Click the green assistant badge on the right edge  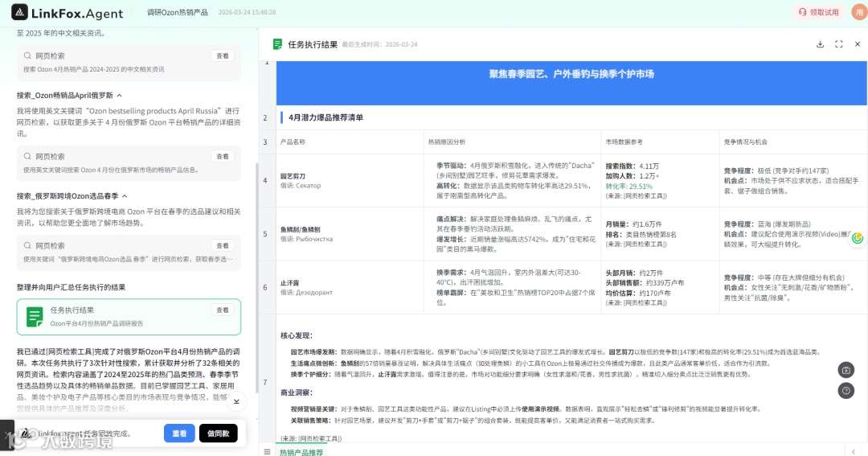pyautogui.click(x=858, y=238)
